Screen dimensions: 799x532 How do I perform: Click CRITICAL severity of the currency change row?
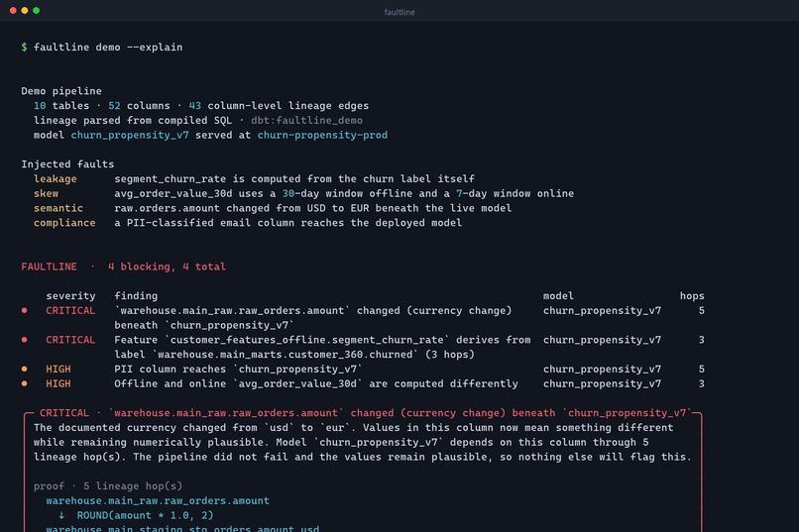[x=70, y=310]
